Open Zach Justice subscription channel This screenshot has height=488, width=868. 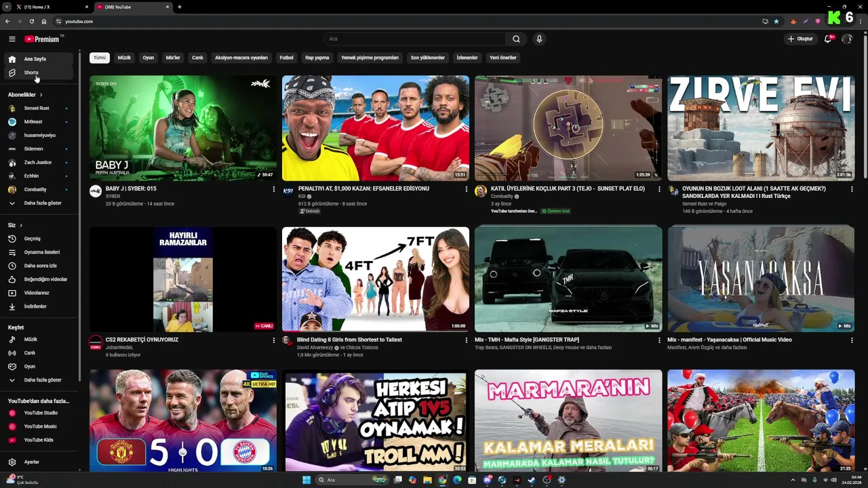pos(38,162)
